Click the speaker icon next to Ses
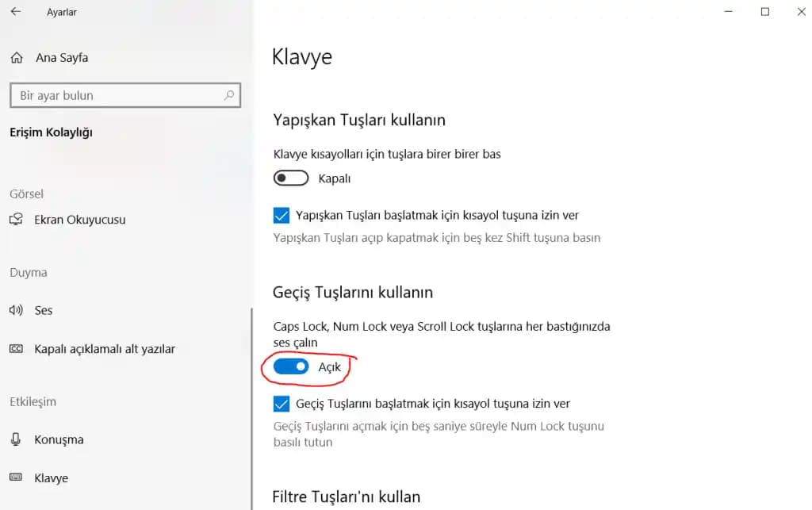812x510 pixels. point(17,310)
